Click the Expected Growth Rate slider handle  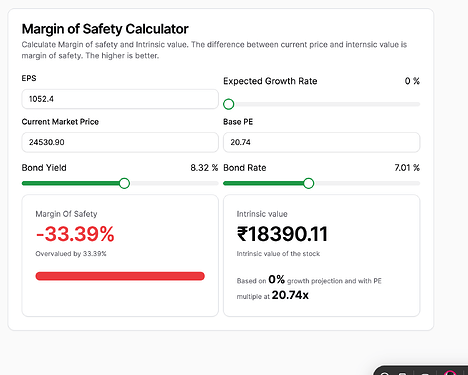229,104
